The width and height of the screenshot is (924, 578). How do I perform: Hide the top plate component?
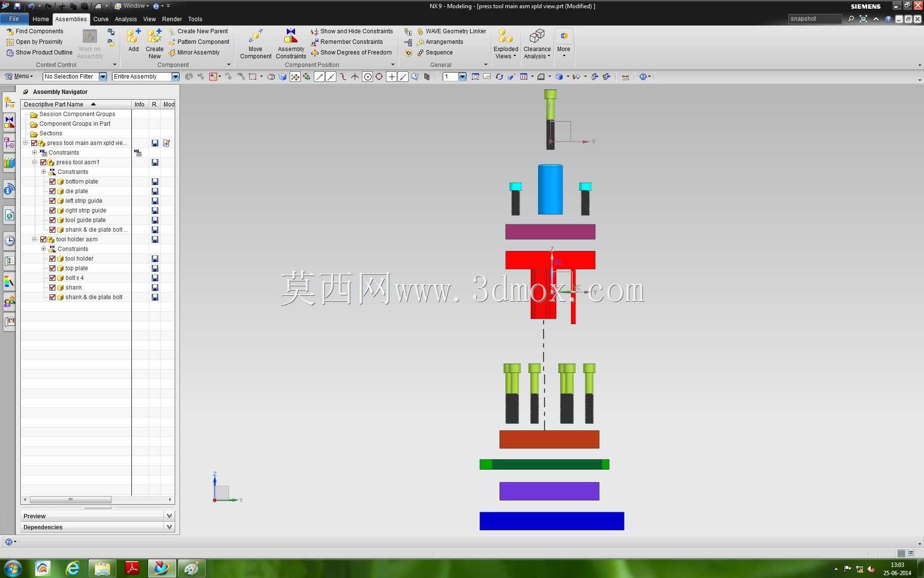coord(52,268)
